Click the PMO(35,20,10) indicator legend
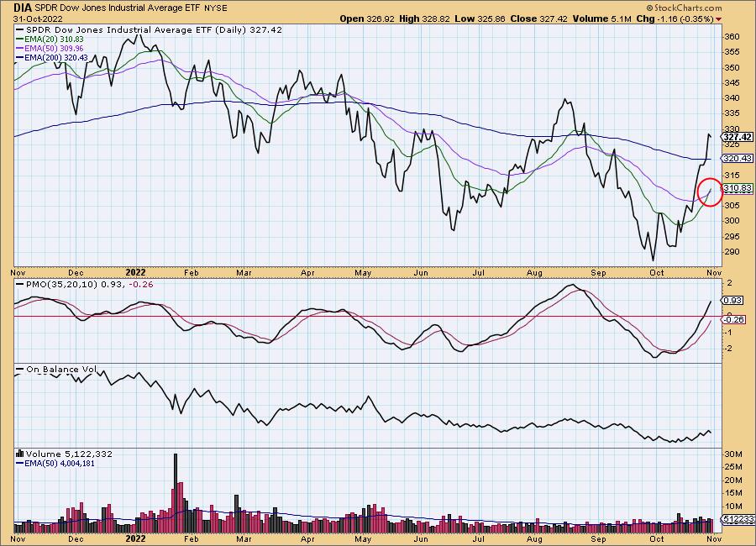 (x=85, y=284)
